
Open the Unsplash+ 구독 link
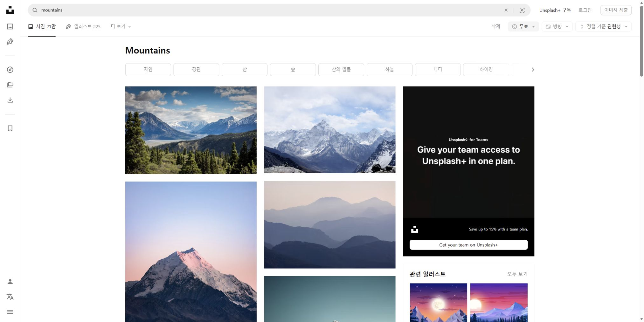555,10
